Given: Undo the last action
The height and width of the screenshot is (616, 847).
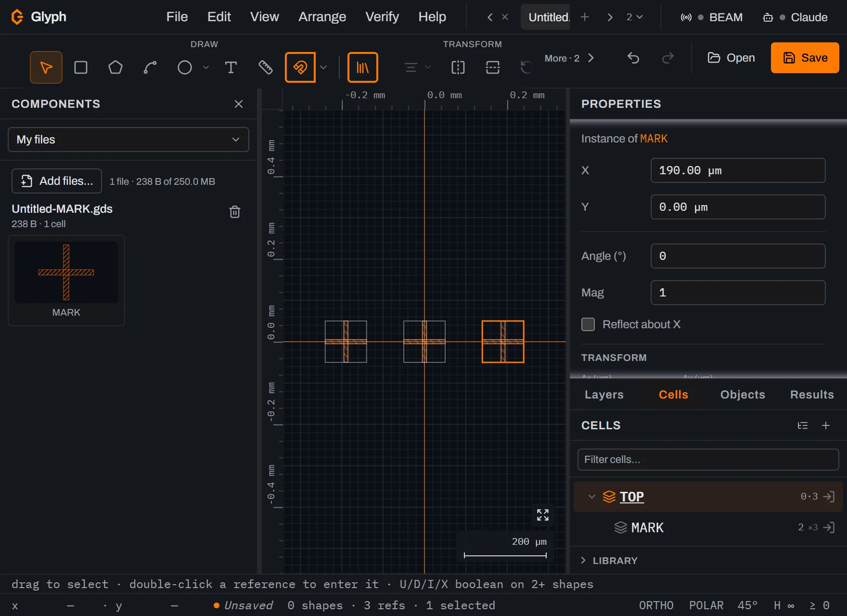Looking at the screenshot, I should click(633, 58).
